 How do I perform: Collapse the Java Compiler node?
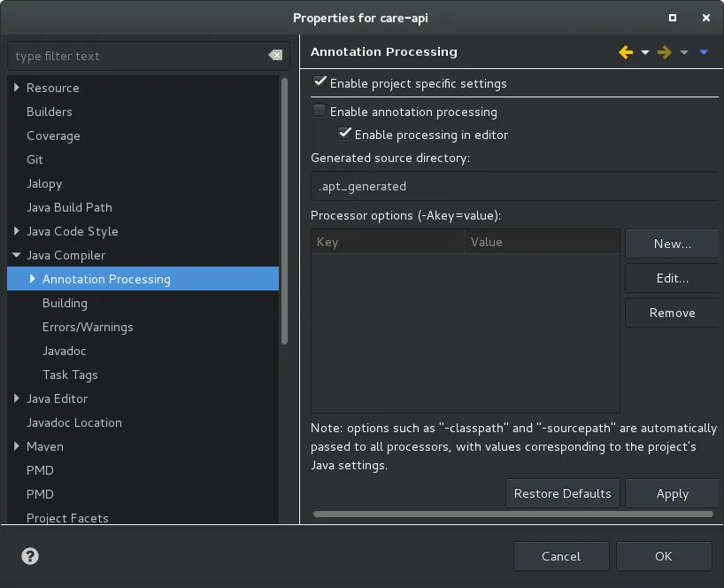tap(17, 255)
